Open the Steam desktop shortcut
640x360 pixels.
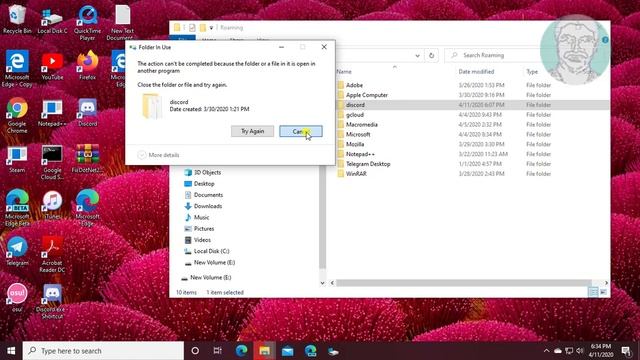tap(17, 160)
